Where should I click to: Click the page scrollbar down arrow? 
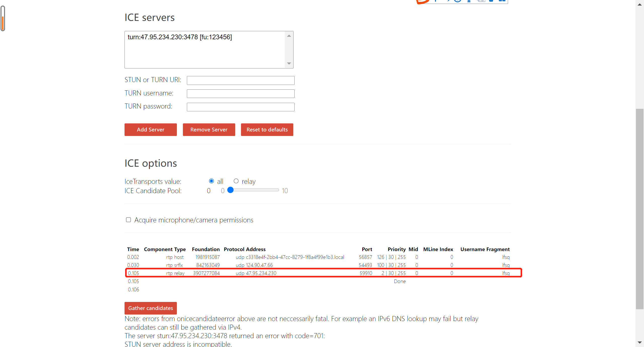pos(639,342)
